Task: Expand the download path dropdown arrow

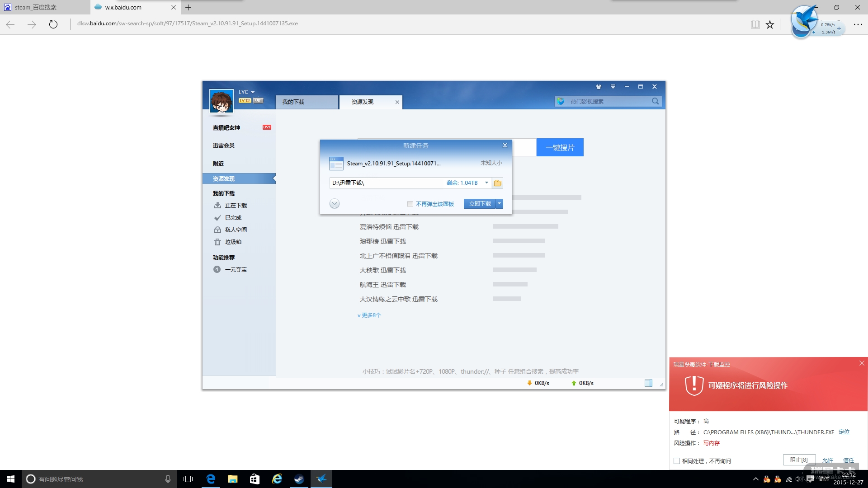Action: 486,183
